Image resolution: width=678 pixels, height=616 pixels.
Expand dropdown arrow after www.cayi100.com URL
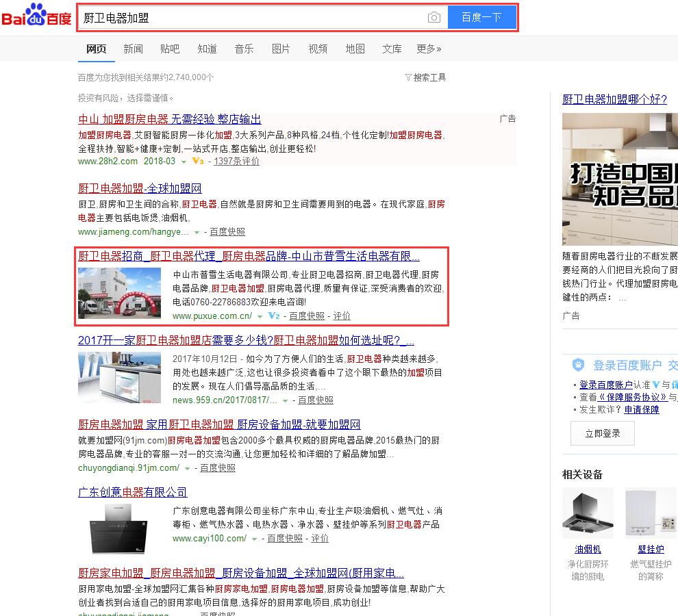255,539
